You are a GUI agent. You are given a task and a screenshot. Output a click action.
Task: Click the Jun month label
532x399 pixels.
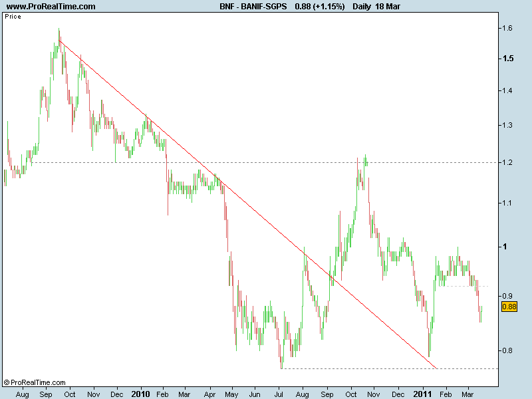(x=255, y=394)
